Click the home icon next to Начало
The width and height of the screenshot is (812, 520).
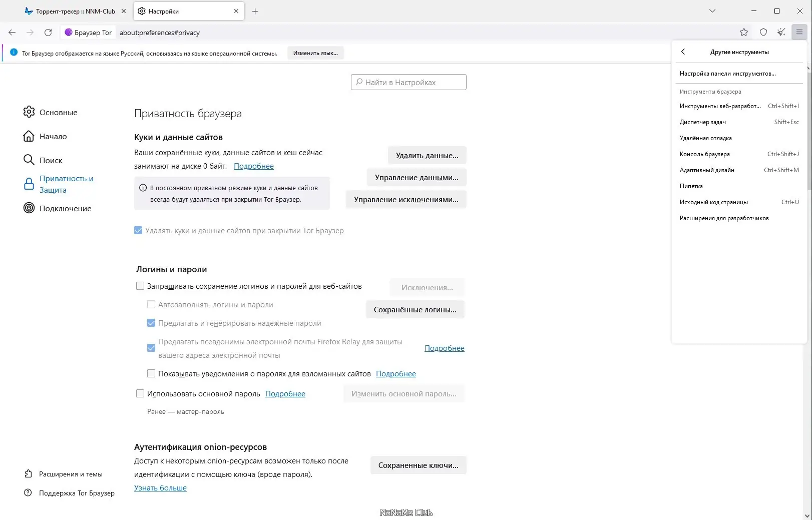[29, 136]
